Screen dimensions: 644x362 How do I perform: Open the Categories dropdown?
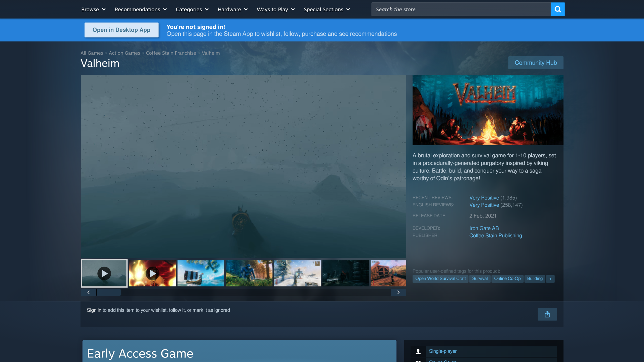(192, 9)
